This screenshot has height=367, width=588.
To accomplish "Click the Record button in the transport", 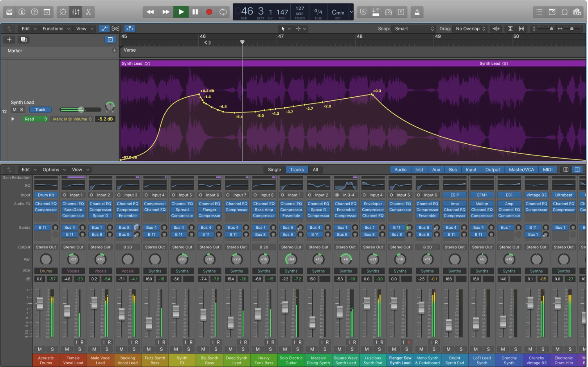I will (x=209, y=12).
